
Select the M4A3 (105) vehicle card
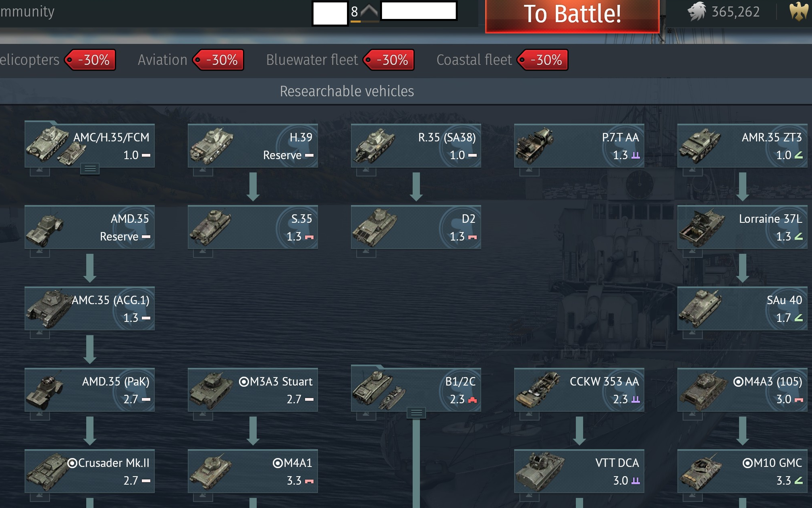click(742, 390)
